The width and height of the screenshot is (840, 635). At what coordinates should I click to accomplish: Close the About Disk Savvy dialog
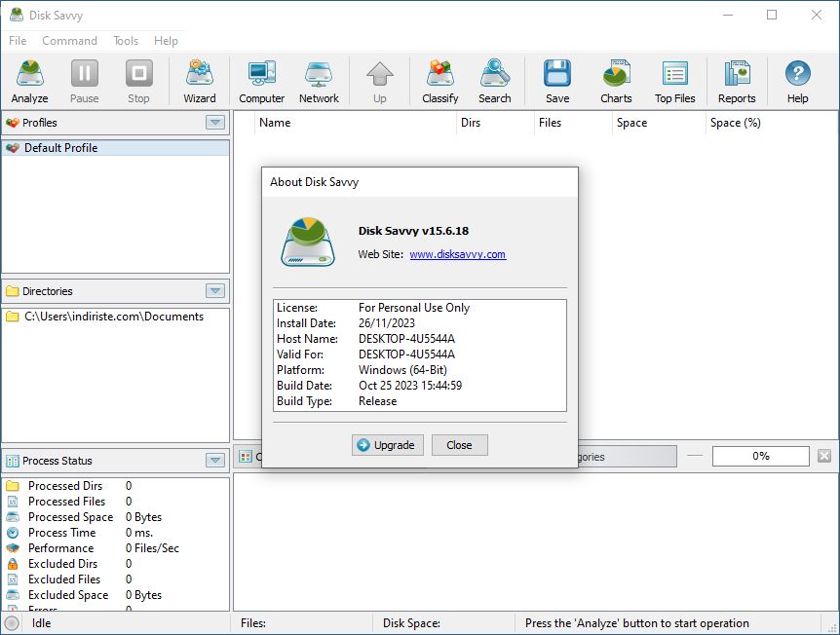coord(460,445)
